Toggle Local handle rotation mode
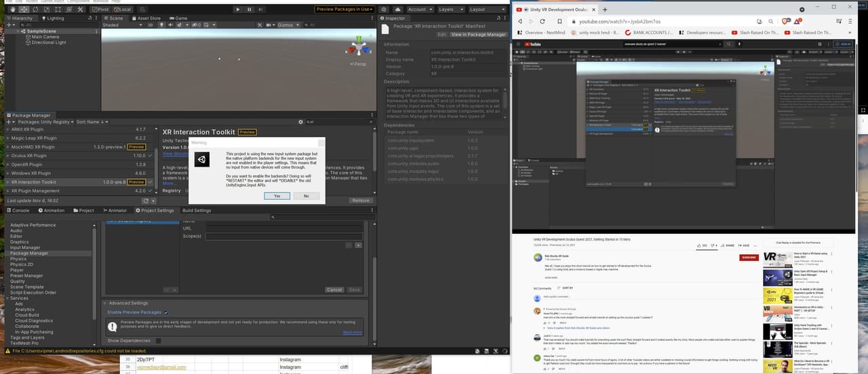This screenshot has width=868, height=374. [x=123, y=9]
